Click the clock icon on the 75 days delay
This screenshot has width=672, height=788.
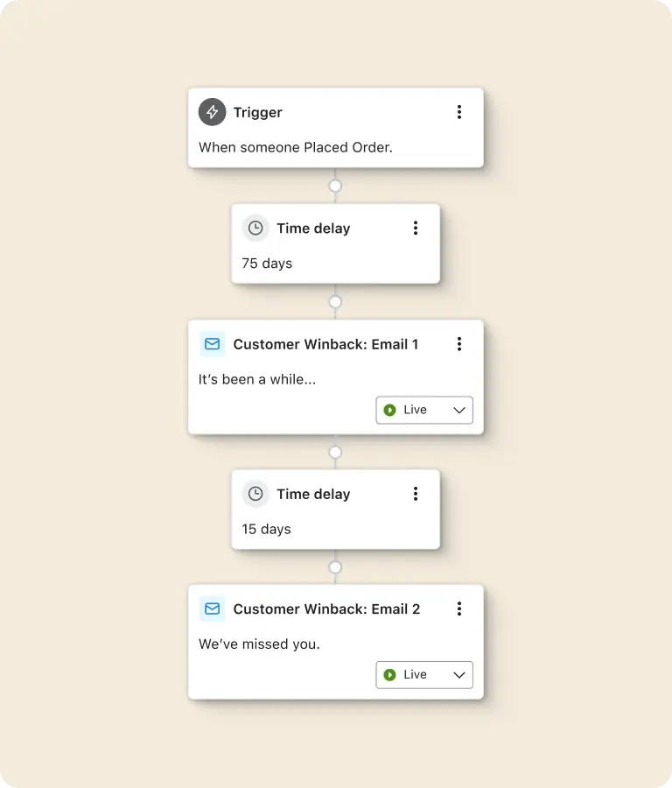255,228
